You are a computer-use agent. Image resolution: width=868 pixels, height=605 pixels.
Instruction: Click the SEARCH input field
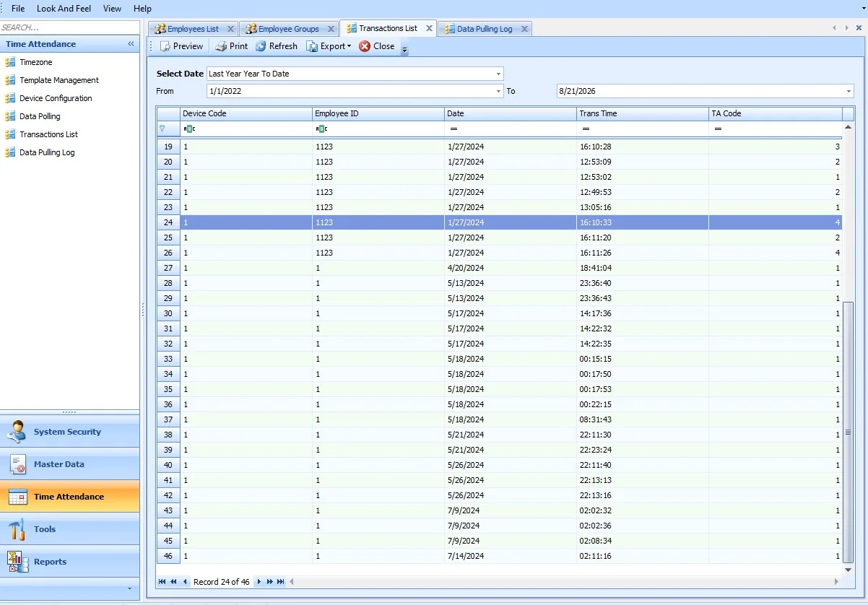(69, 27)
